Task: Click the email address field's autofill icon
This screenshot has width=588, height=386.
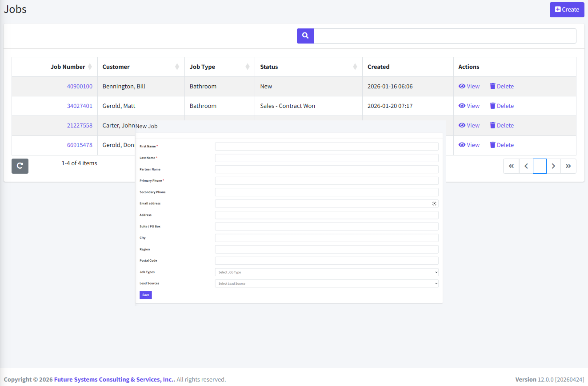Action: click(434, 203)
